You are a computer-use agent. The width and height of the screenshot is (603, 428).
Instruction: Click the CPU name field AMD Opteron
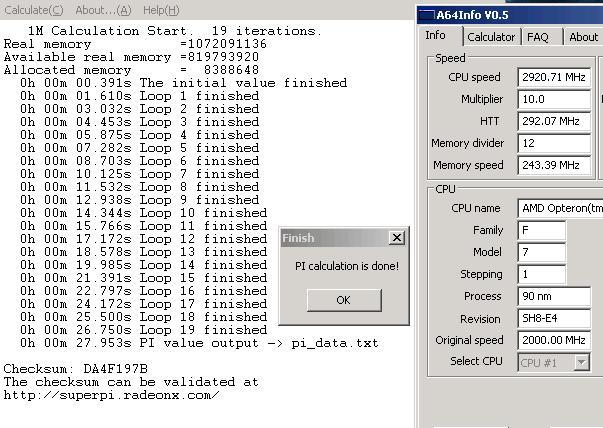(x=560, y=208)
